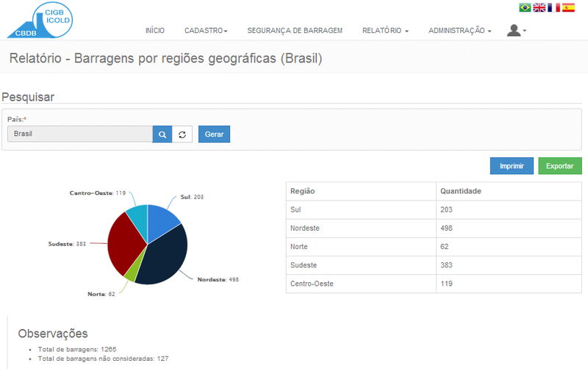The image size is (588, 374).
Task: Switch to Spanish via the Spain flag
Action: (x=568, y=7)
